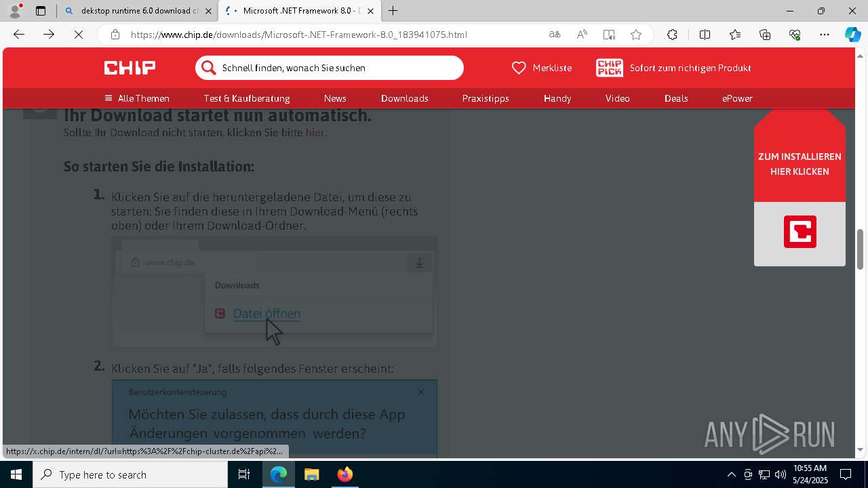Expand the 'Alle Themen' hamburger menu
Image resolution: width=868 pixels, height=488 pixels.
[136, 98]
